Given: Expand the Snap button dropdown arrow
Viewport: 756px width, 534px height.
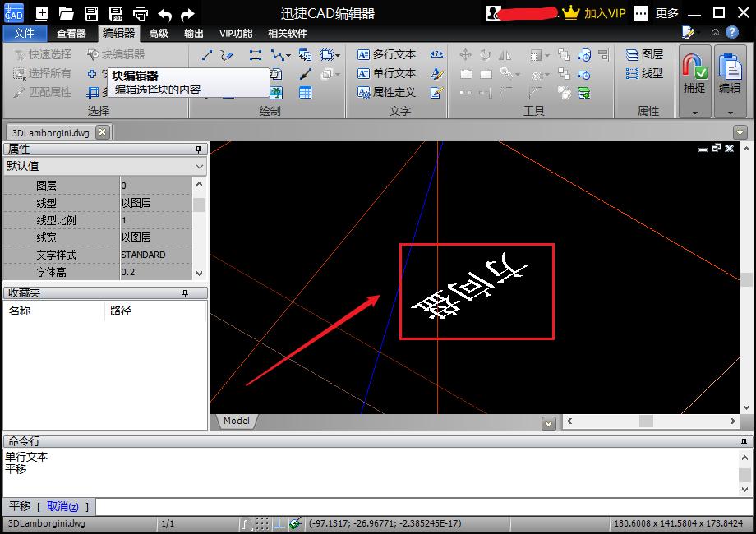Looking at the screenshot, I should pyautogui.click(x=694, y=113).
